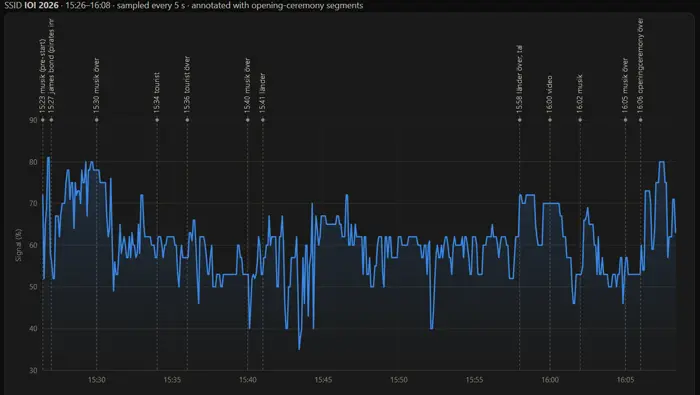Click the 'Signal (%)' y-axis title
The image size is (700, 395).
[x=18, y=245]
